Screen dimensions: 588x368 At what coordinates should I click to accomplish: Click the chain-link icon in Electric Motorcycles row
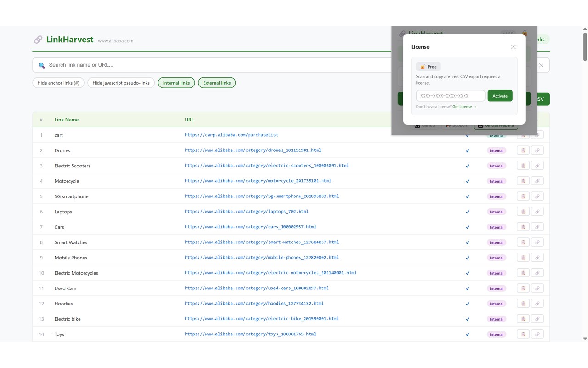tap(537, 273)
